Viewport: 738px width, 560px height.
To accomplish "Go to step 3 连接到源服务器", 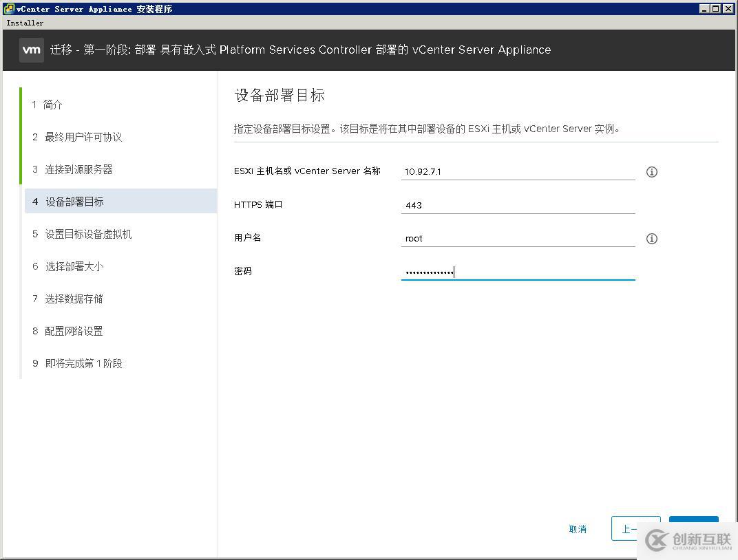I will coord(72,169).
